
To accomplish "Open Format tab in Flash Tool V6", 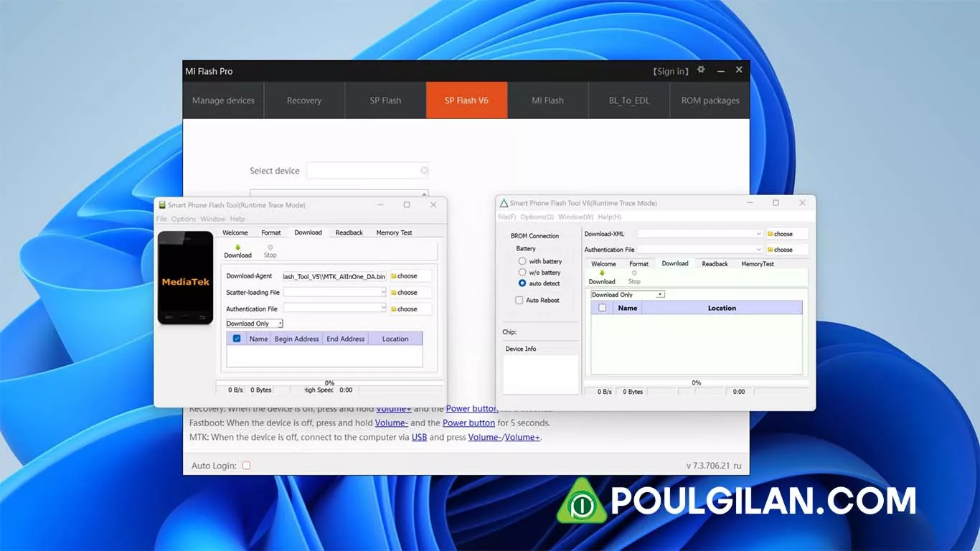I will [639, 264].
